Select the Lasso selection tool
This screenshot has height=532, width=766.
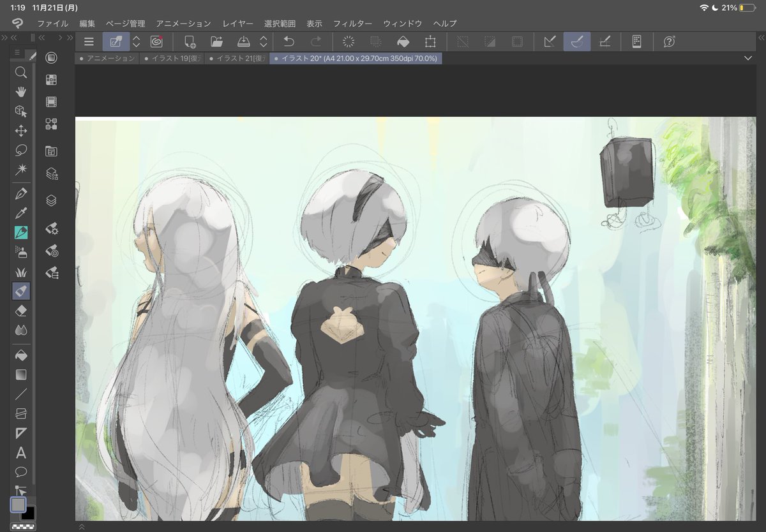tap(21, 151)
